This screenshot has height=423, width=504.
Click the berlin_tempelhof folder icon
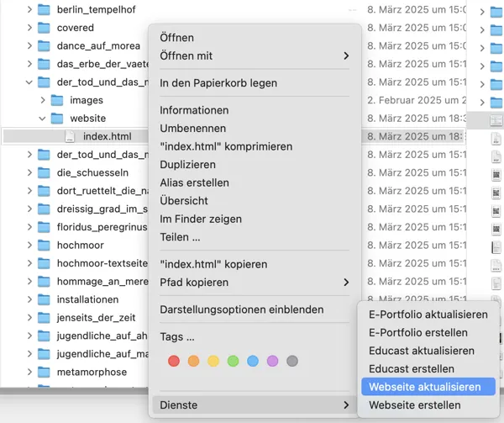[x=44, y=9]
